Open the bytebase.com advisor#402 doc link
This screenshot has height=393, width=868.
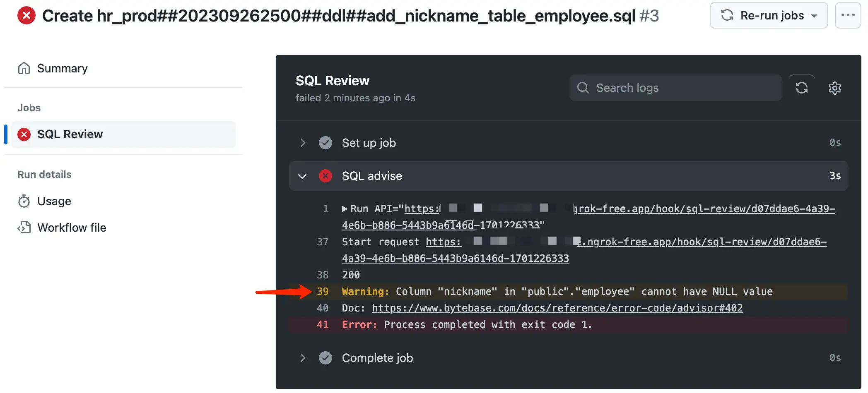557,308
